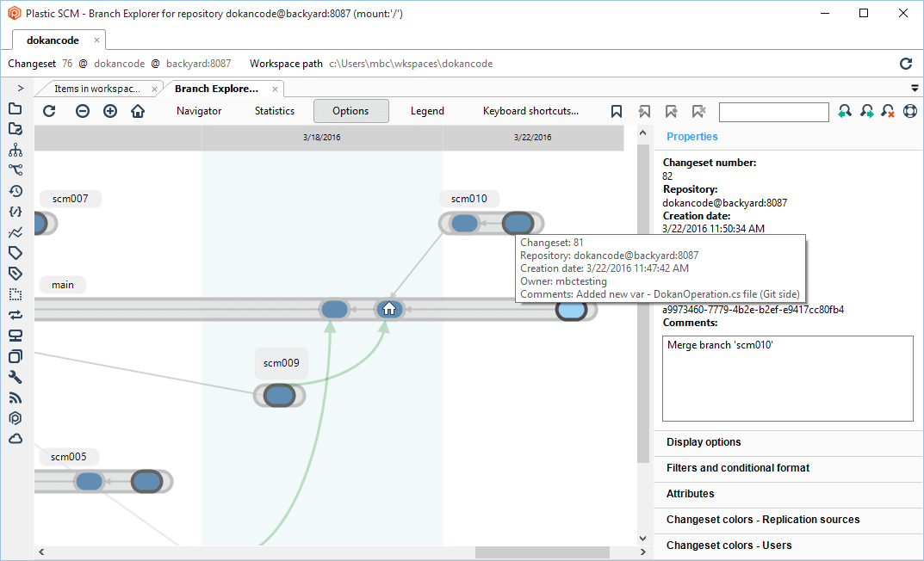This screenshot has height=561, width=924.
Task: Refresh the branch explorer diagram
Action: click(x=49, y=111)
